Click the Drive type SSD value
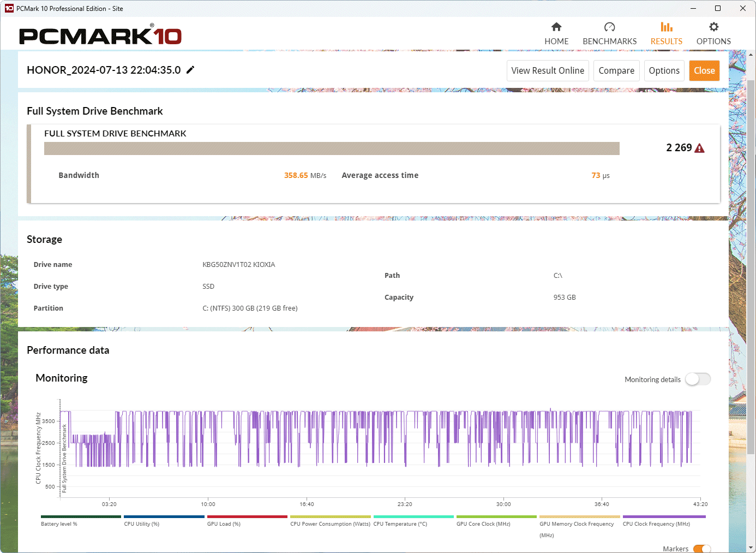This screenshot has height=553, width=756. [208, 287]
